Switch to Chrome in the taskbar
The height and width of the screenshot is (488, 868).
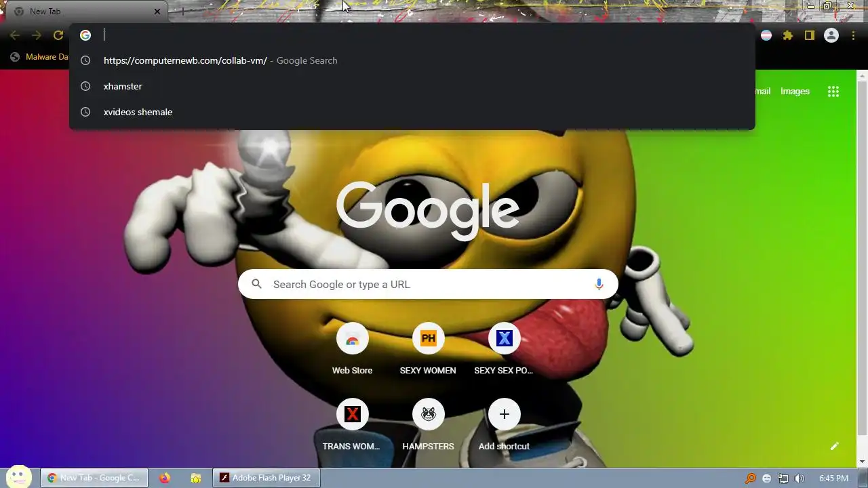(94, 478)
